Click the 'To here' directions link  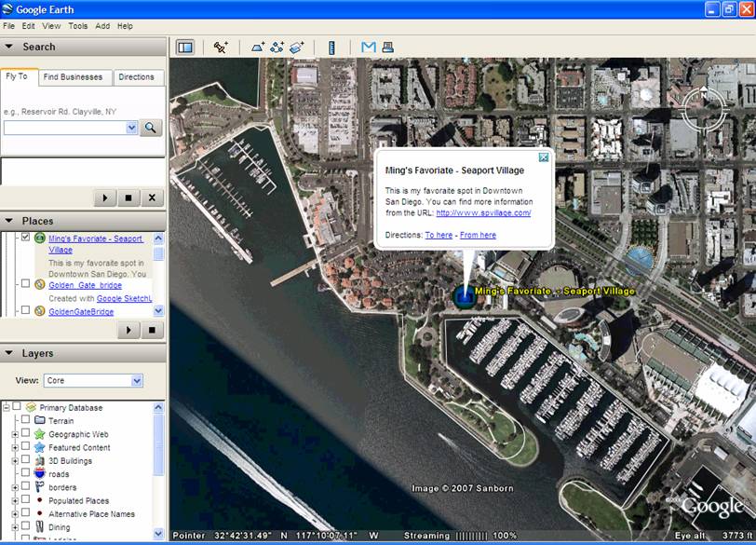[x=439, y=235]
